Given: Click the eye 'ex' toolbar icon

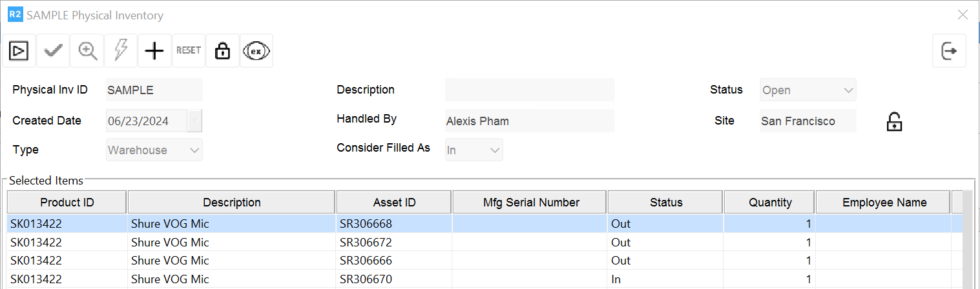Looking at the screenshot, I should [x=256, y=51].
